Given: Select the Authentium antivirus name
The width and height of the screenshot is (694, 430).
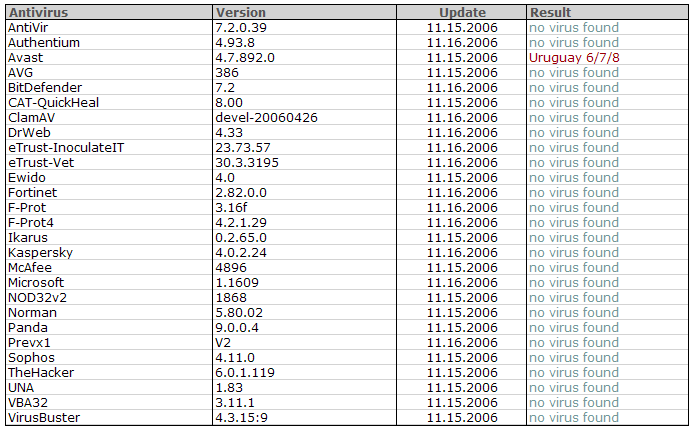Looking at the screenshot, I should coord(44,42).
